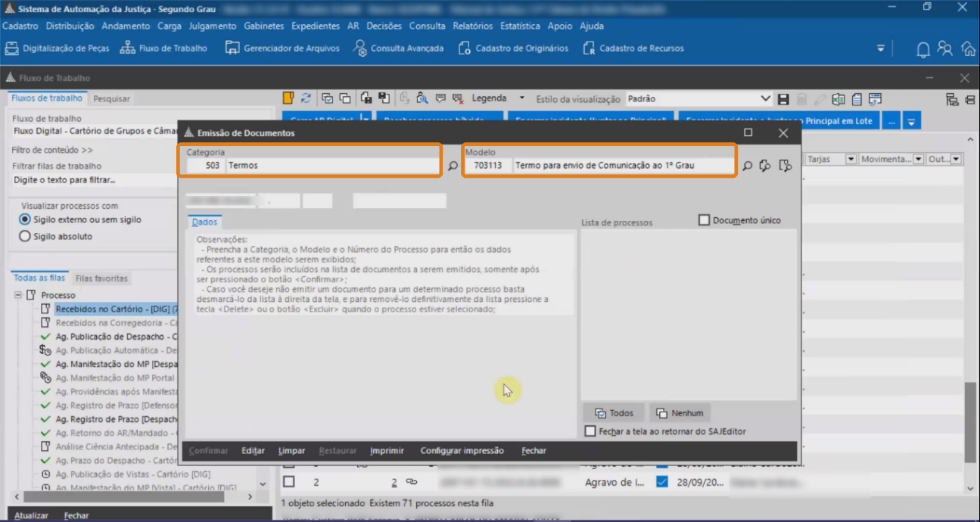Click Configurar impressão

(462, 451)
